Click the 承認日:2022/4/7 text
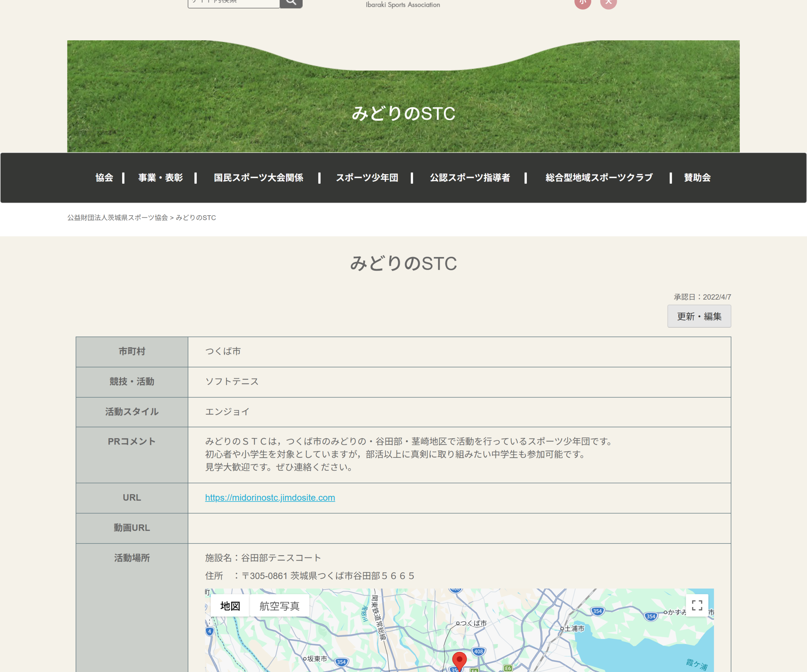 702,297
